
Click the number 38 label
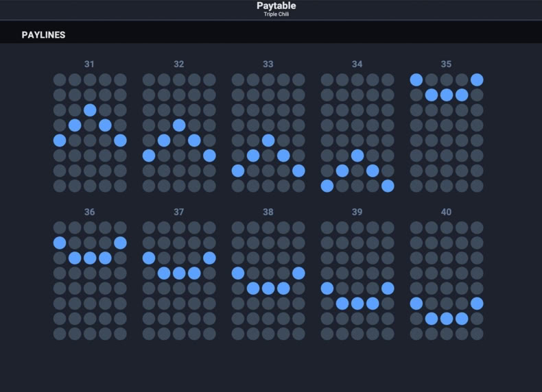tap(268, 212)
